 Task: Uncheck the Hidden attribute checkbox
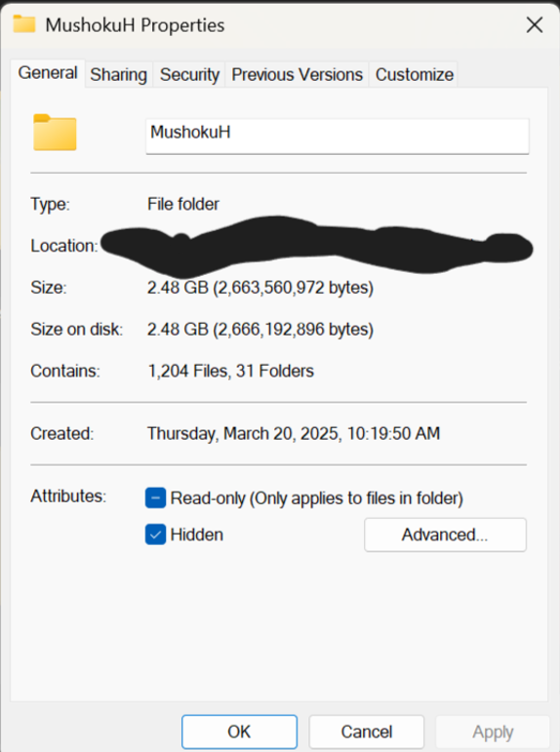[x=155, y=534]
